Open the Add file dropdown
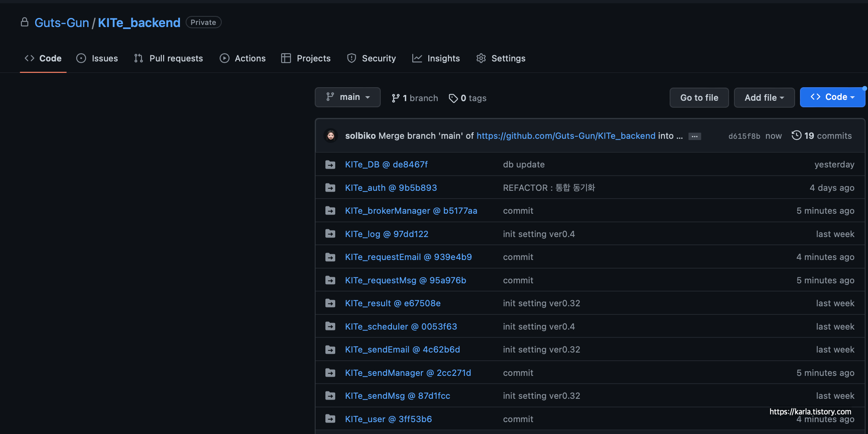This screenshot has width=868, height=434. 764,97
